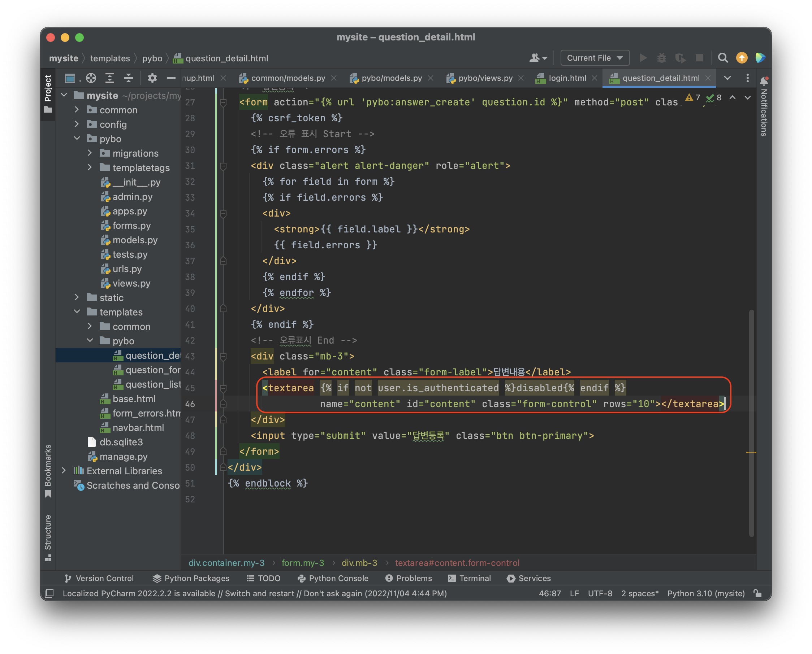
Task: Click the Python 3.10 (mysite) interpreter selector
Action: pyautogui.click(x=706, y=593)
